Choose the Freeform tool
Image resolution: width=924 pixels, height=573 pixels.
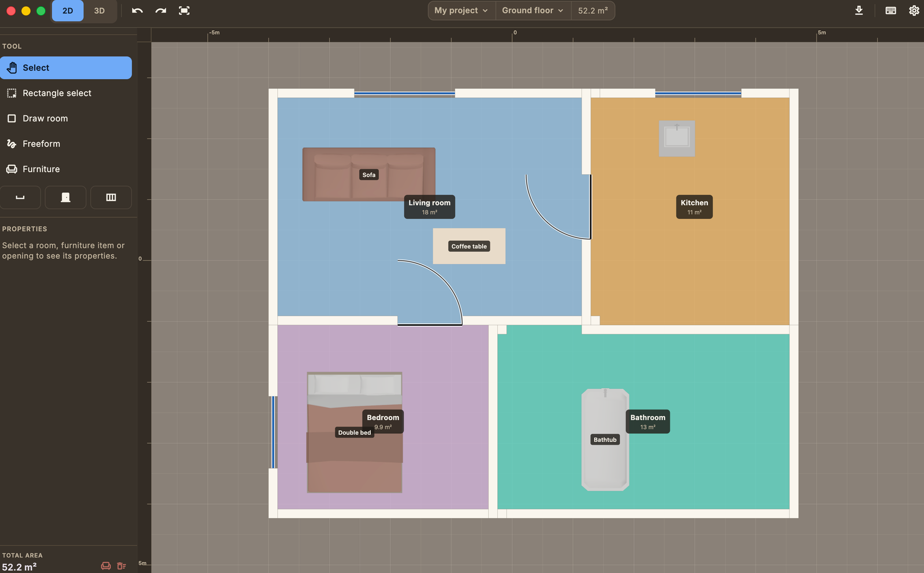[x=66, y=144]
